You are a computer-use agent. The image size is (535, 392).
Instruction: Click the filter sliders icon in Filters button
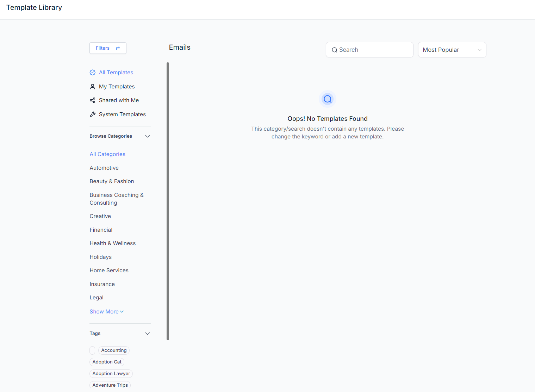pos(118,48)
